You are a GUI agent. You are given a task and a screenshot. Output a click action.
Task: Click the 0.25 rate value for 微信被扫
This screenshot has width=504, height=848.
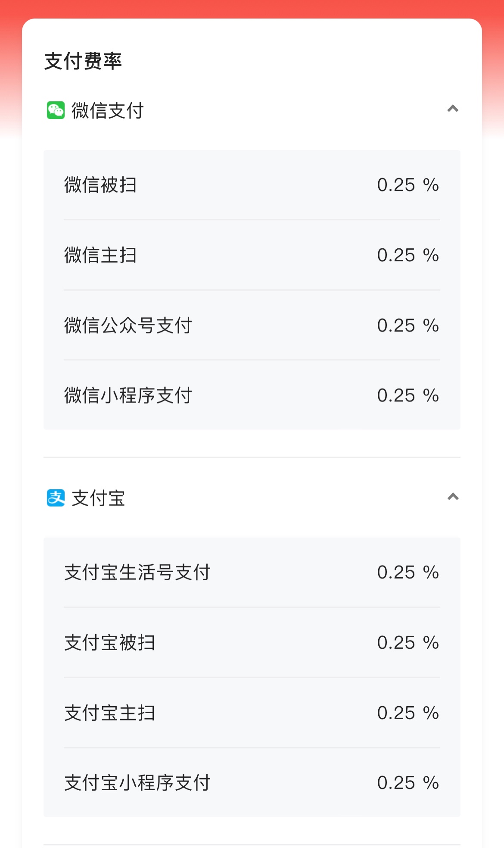coord(396,185)
